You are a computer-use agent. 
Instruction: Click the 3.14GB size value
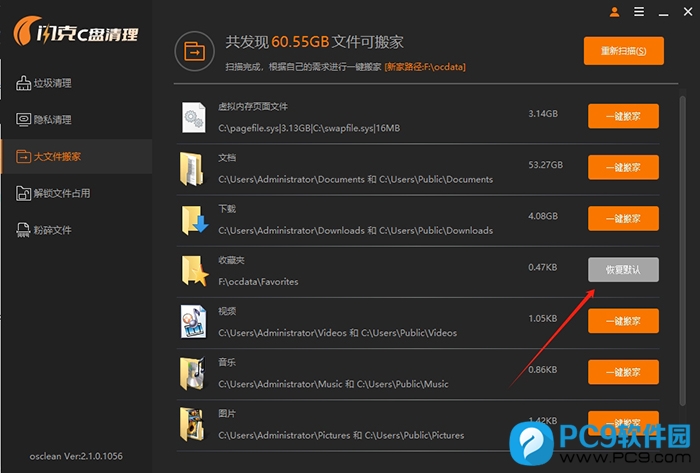coord(543,114)
